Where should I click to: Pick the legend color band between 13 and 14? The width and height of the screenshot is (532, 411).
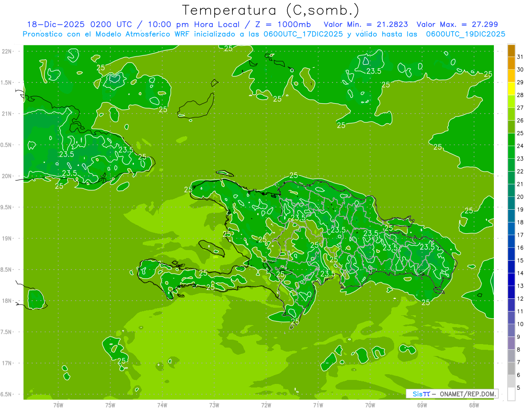click(x=511, y=280)
